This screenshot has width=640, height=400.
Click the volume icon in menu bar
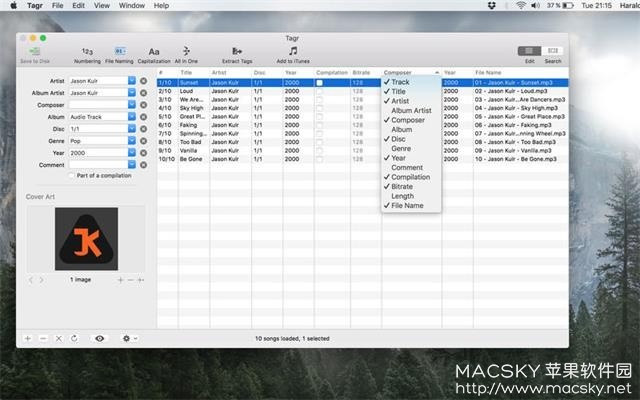(535, 5)
